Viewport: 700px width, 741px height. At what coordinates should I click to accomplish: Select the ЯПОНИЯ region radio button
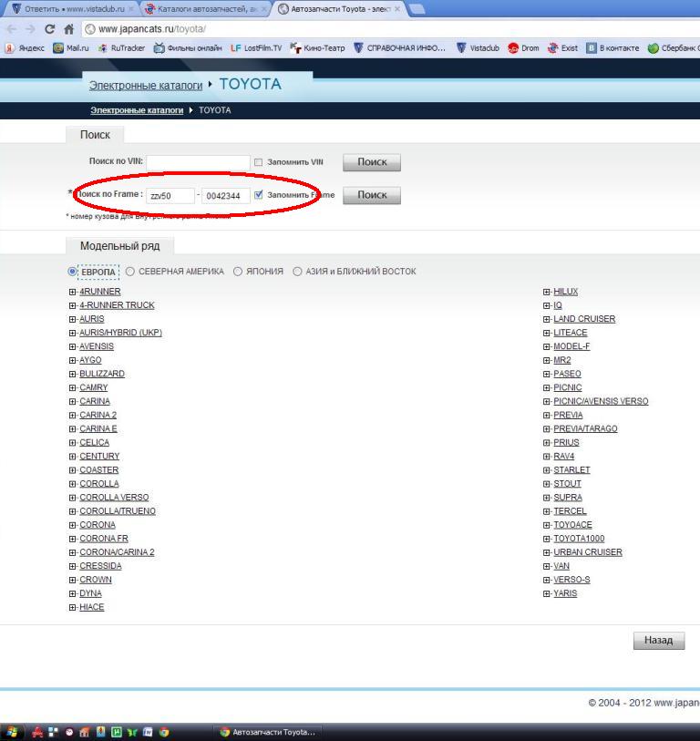click(x=238, y=272)
